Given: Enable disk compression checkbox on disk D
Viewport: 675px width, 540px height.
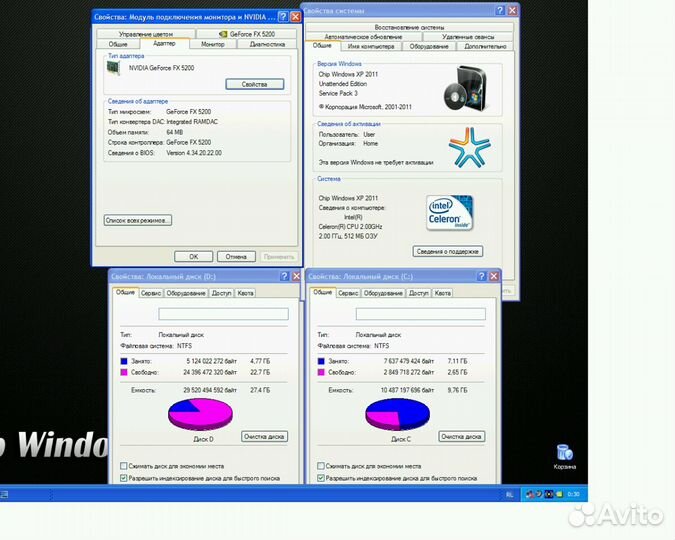Looking at the screenshot, I should [124, 466].
